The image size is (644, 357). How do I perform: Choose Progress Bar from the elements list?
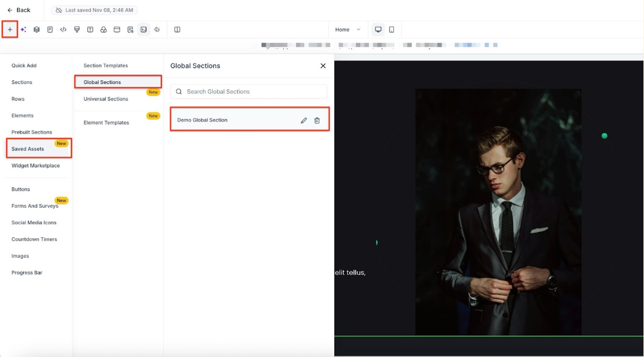pyautogui.click(x=27, y=272)
